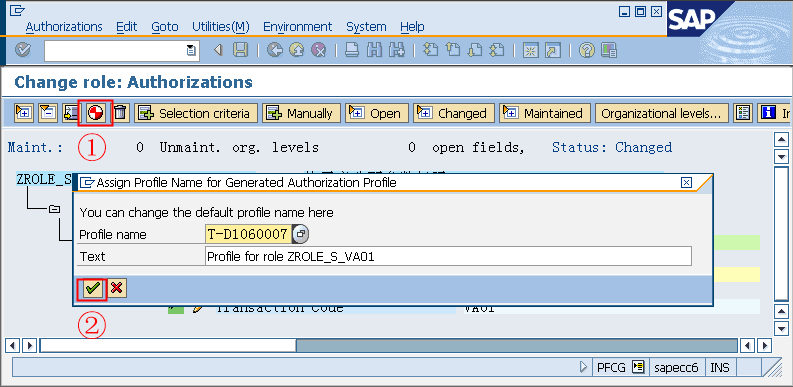The width and height of the screenshot is (793, 387).
Task: Click the Save diskette icon
Action: (240, 50)
